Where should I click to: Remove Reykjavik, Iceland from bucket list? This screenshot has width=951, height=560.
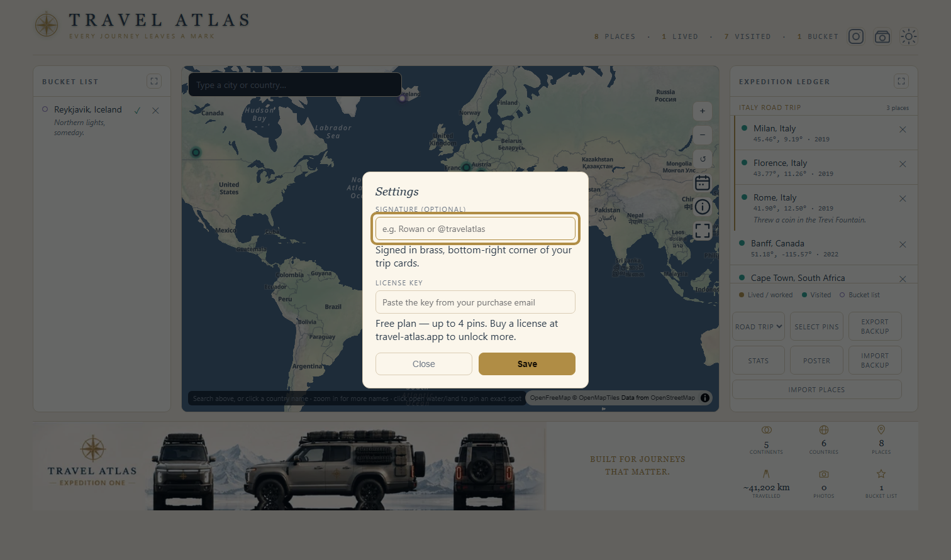point(155,110)
